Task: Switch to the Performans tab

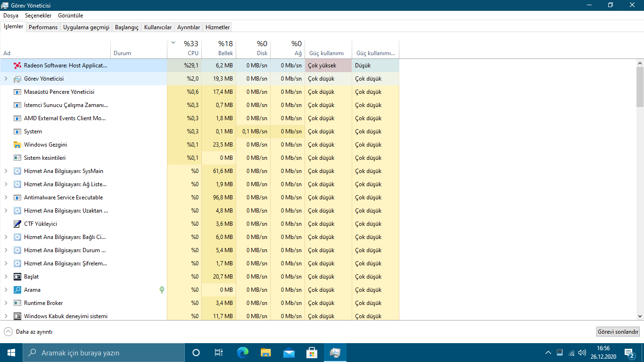Action: [43, 27]
